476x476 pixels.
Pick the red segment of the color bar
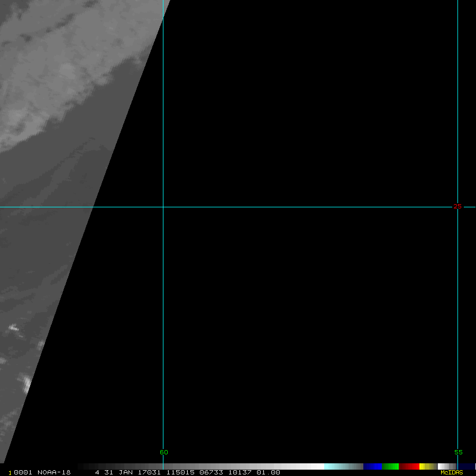tap(409, 466)
